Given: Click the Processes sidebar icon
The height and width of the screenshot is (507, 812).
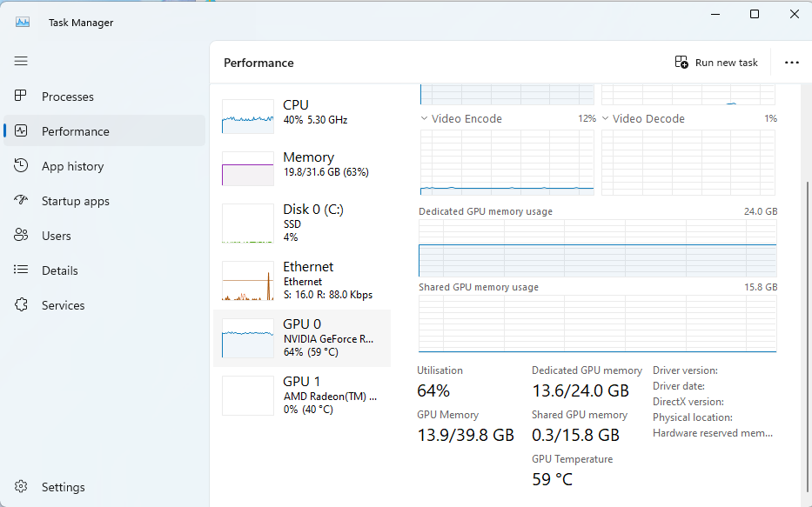Looking at the screenshot, I should point(21,96).
